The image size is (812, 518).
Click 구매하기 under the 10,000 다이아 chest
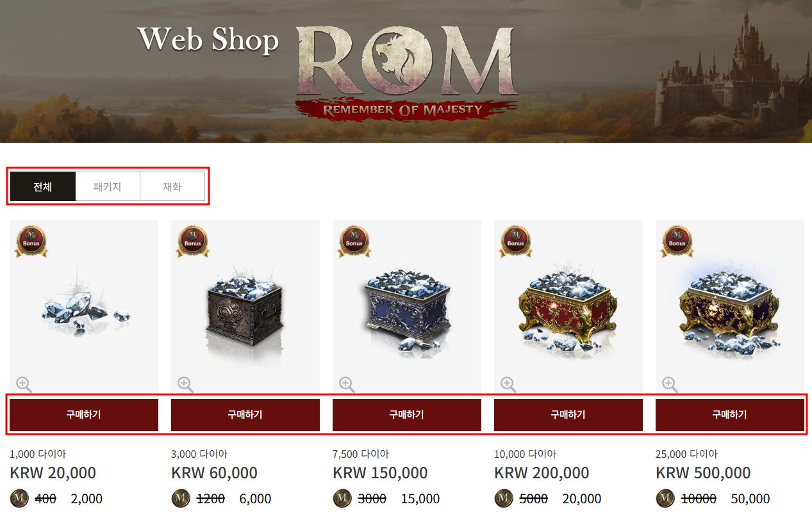pos(568,415)
